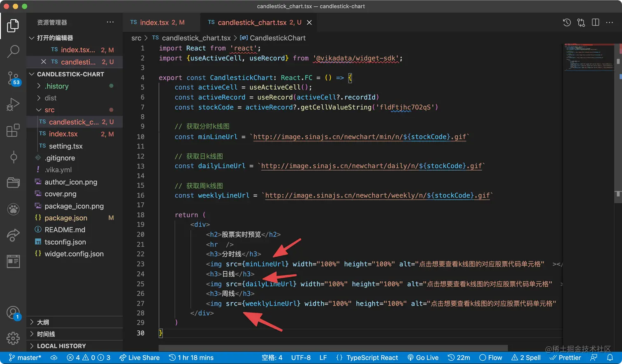Image resolution: width=622 pixels, height=364 pixels.
Task: Open the paw-shaped extension icon
Action: pyautogui.click(x=13, y=209)
